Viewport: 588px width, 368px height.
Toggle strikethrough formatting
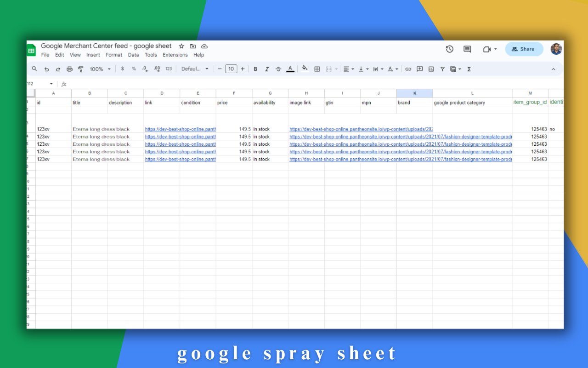click(278, 69)
